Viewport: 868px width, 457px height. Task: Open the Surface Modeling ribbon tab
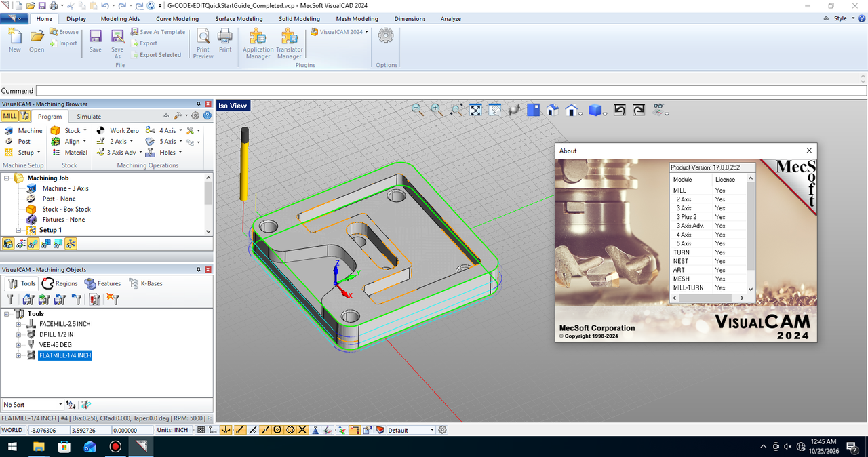point(239,19)
